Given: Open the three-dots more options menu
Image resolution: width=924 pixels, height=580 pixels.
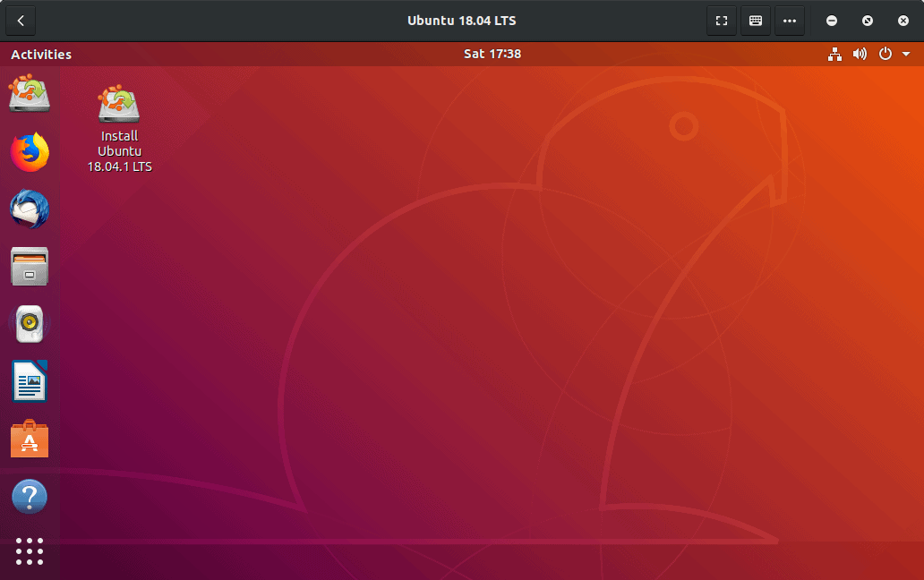Looking at the screenshot, I should coord(790,21).
